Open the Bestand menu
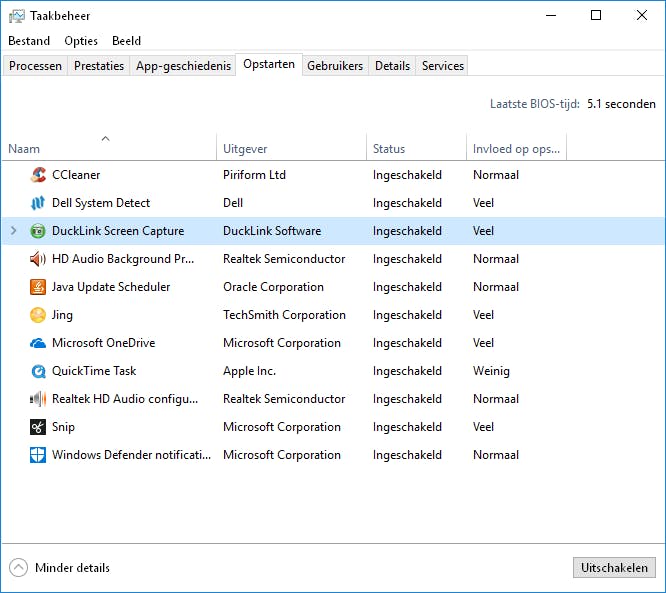Image resolution: width=666 pixels, height=593 pixels. [29, 41]
